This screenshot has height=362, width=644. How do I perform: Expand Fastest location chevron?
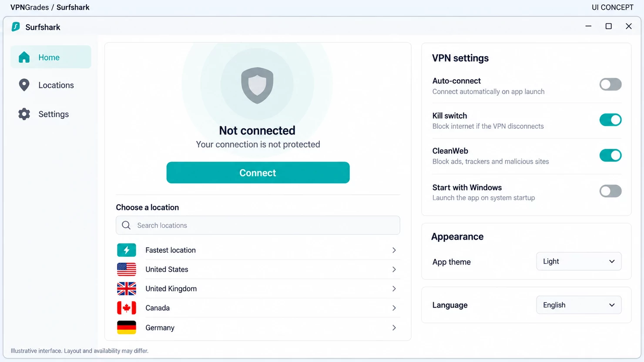(394, 250)
